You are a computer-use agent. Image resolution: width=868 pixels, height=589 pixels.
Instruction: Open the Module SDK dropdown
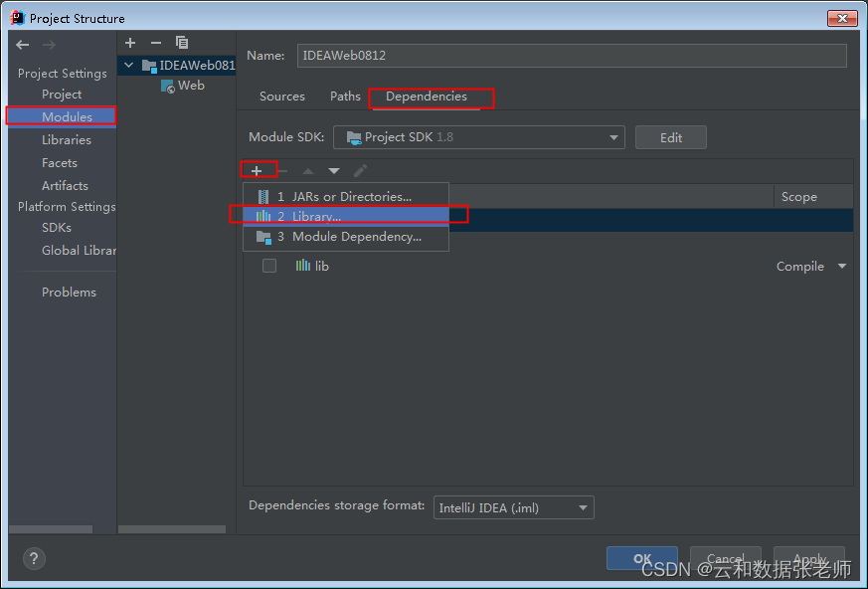(x=479, y=137)
